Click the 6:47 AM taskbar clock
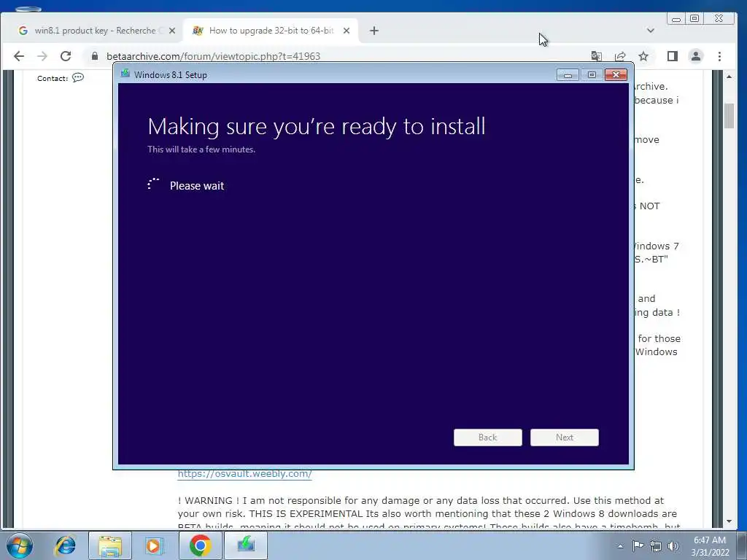This screenshot has height=560, width=747. click(710, 546)
